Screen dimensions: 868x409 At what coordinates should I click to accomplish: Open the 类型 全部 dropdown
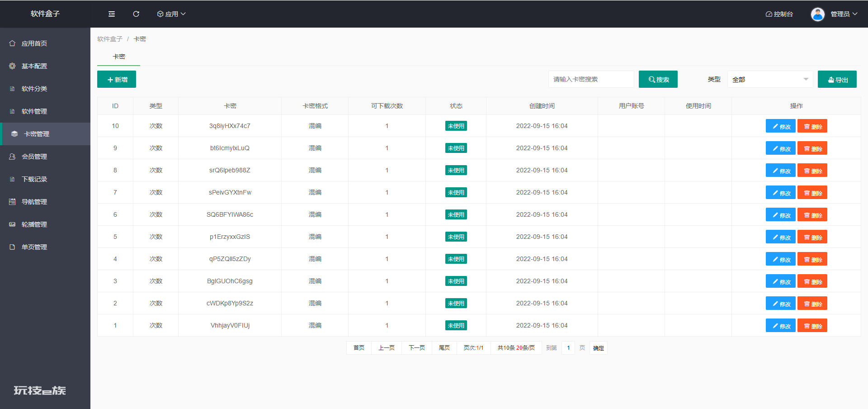770,79
